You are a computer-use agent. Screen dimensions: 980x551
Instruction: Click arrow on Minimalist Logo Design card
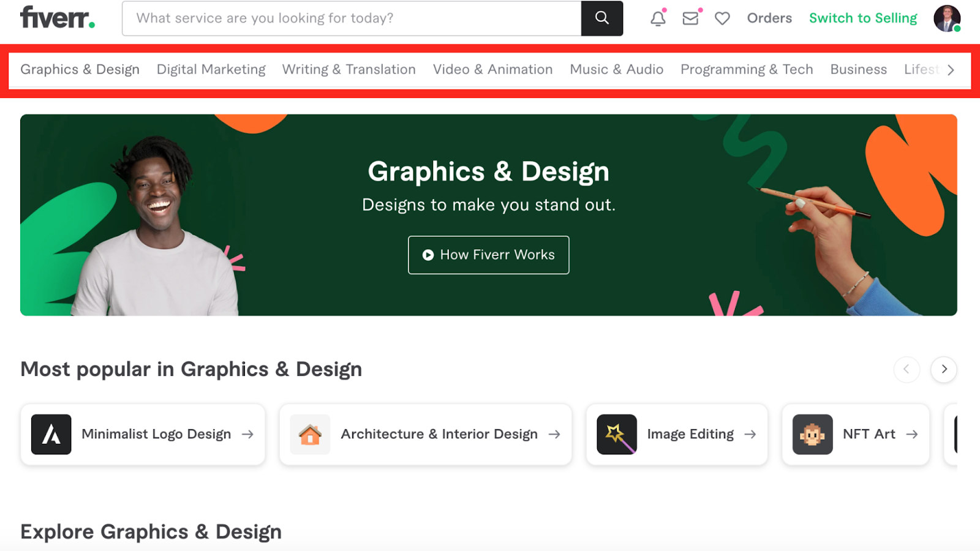pyautogui.click(x=247, y=434)
